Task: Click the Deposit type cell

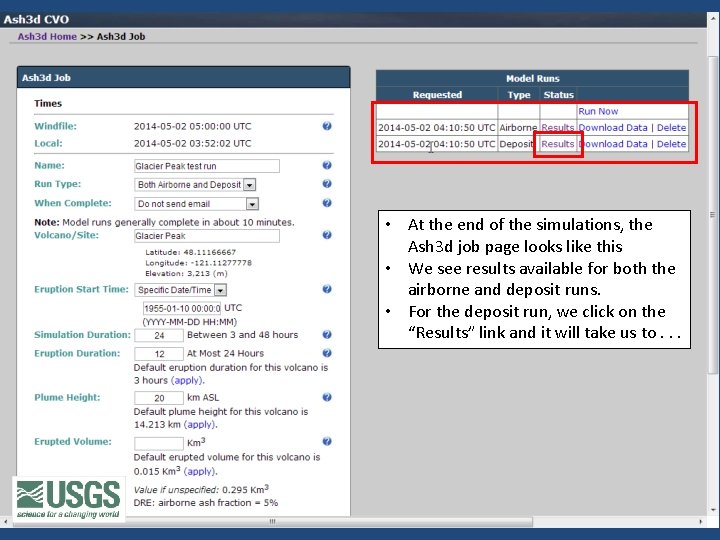Action: [x=517, y=144]
